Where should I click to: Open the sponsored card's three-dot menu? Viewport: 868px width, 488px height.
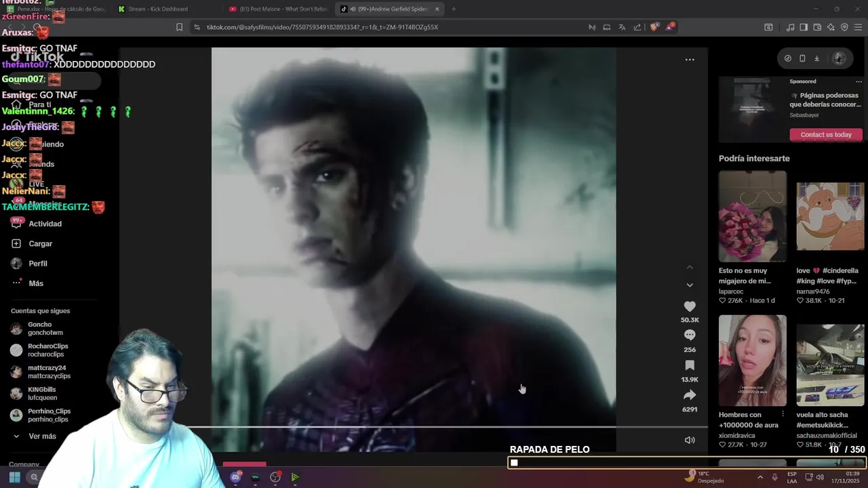pos(859,81)
